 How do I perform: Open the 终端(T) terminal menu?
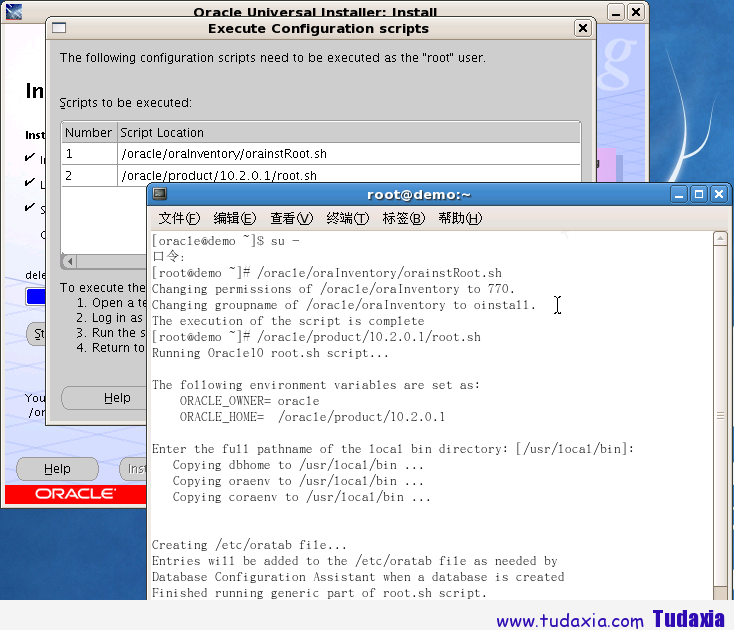(347, 218)
